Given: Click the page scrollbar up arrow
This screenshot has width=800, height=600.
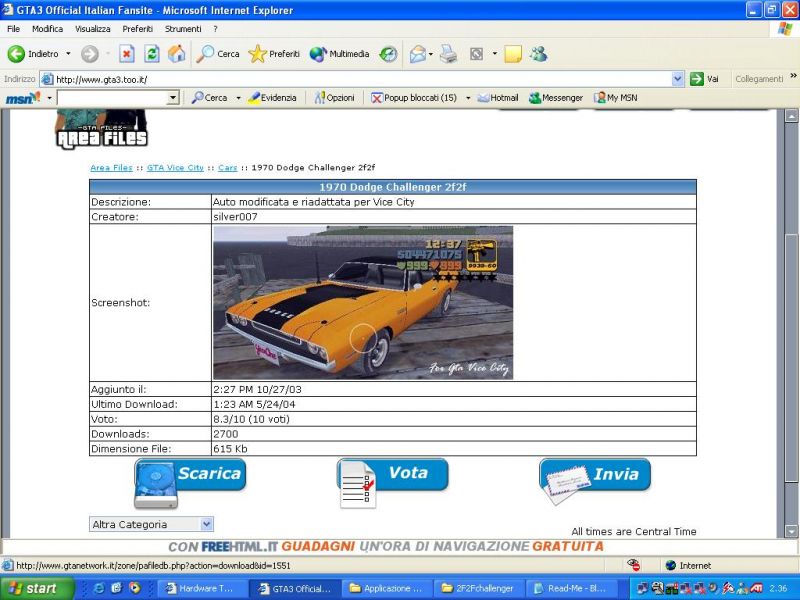Looking at the screenshot, I should click(x=791, y=116).
